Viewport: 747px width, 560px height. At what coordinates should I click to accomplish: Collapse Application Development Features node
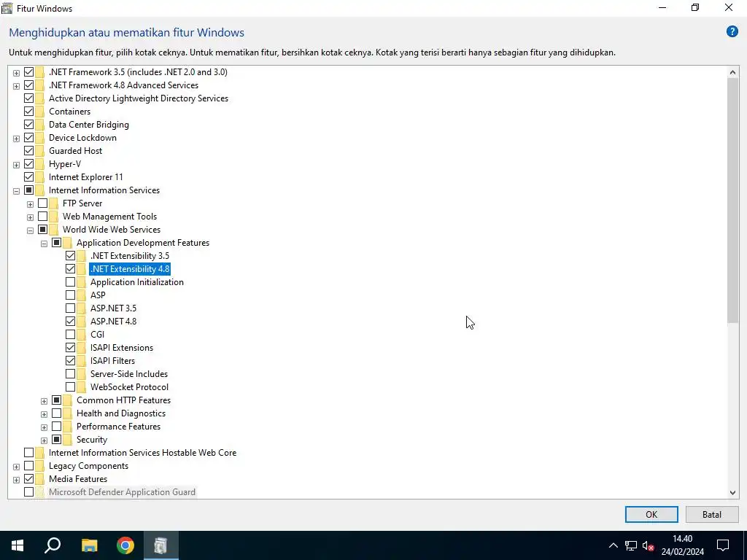[44, 244]
